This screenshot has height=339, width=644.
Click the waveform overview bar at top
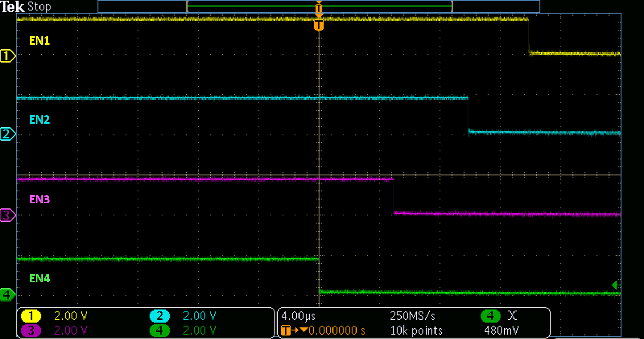pyautogui.click(x=319, y=6)
